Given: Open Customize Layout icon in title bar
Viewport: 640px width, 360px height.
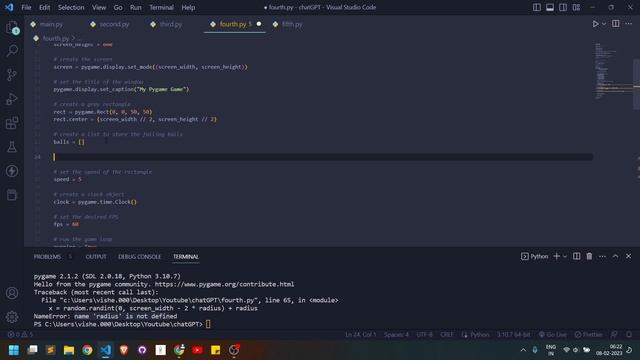Looking at the screenshot, I should pos(576,7).
